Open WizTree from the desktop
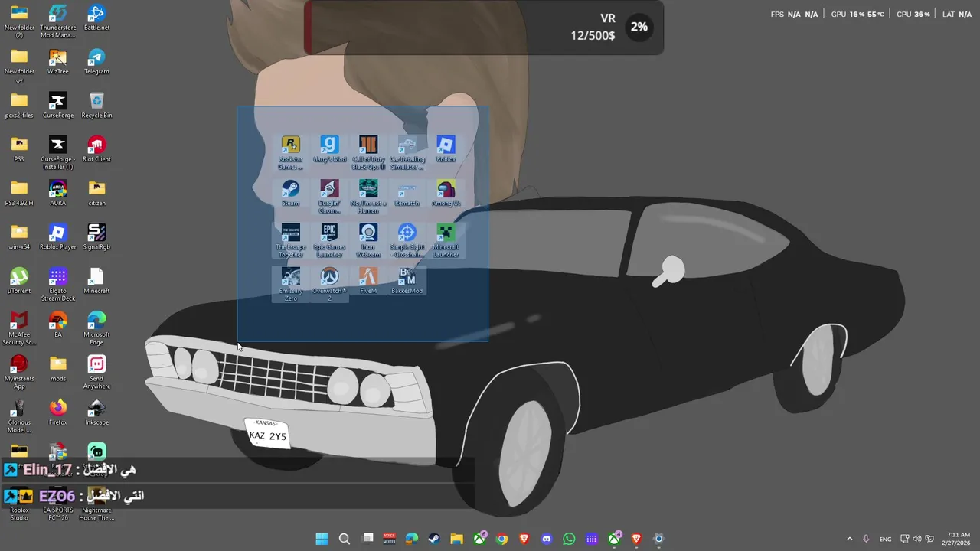This screenshot has height=551, width=980. point(57,62)
